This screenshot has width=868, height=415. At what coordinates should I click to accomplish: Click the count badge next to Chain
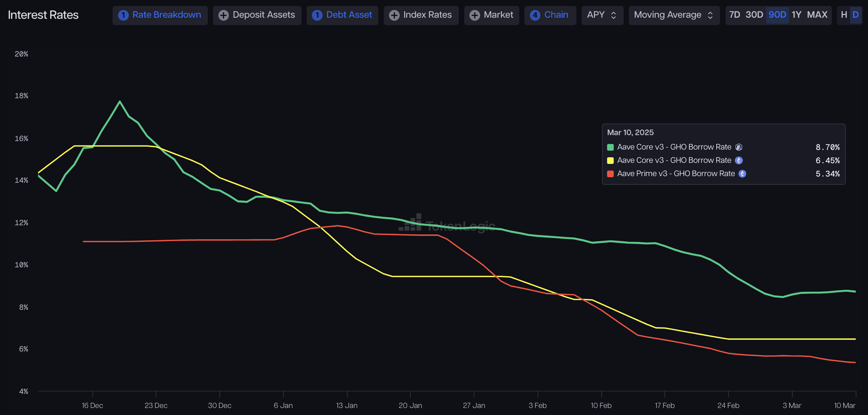[x=535, y=15]
